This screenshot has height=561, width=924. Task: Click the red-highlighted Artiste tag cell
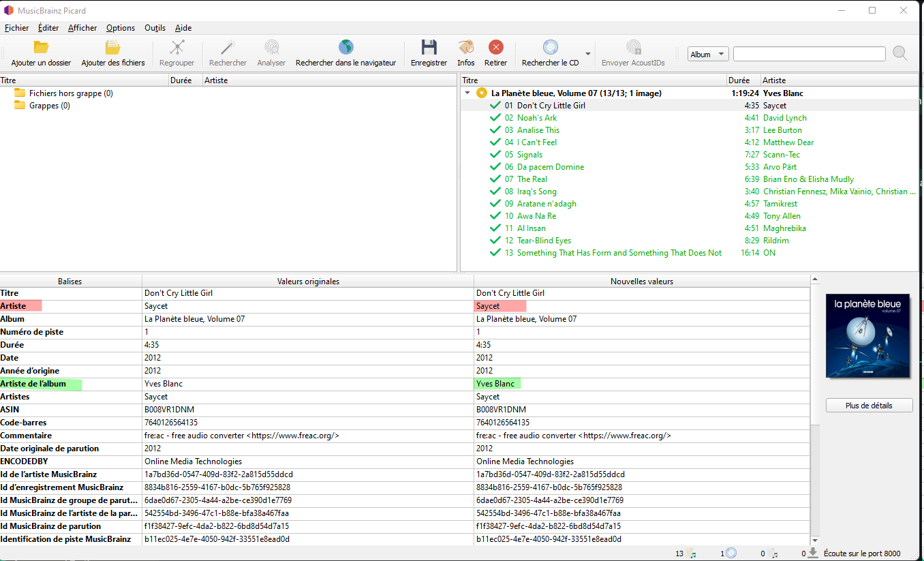tap(71, 306)
